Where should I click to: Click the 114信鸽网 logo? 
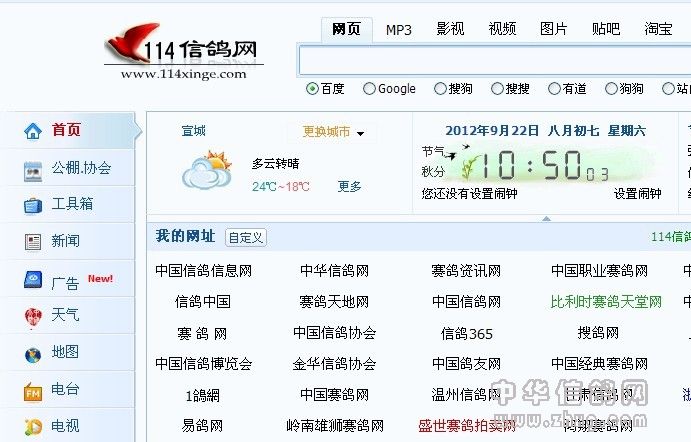tap(183, 52)
